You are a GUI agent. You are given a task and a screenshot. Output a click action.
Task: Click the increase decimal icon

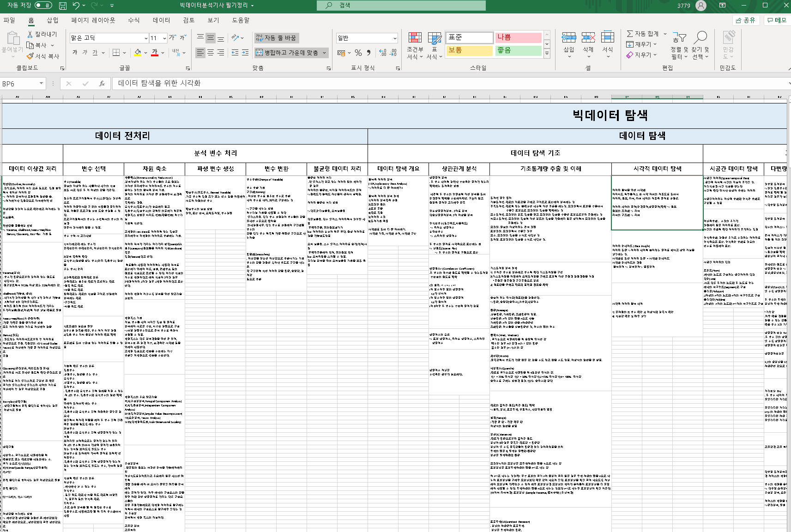(383, 53)
